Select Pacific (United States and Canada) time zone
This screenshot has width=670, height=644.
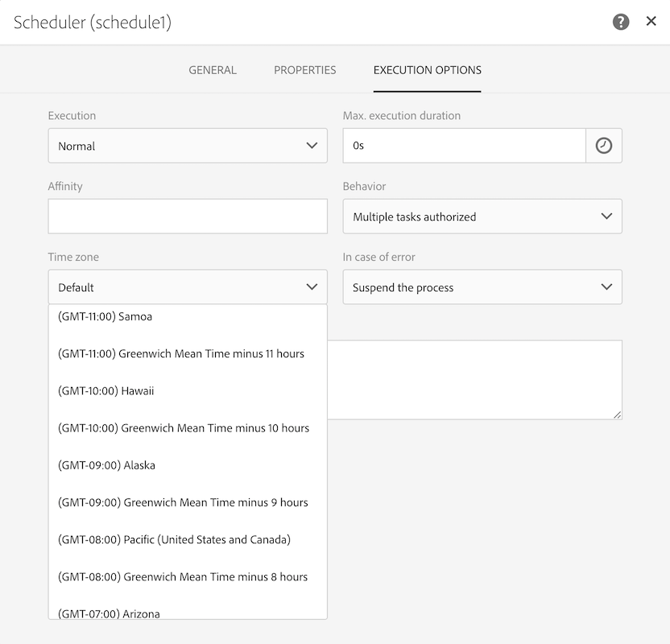(175, 539)
